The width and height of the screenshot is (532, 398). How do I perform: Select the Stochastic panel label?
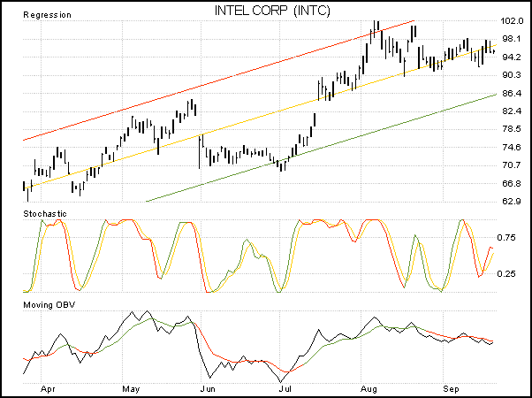point(45,214)
